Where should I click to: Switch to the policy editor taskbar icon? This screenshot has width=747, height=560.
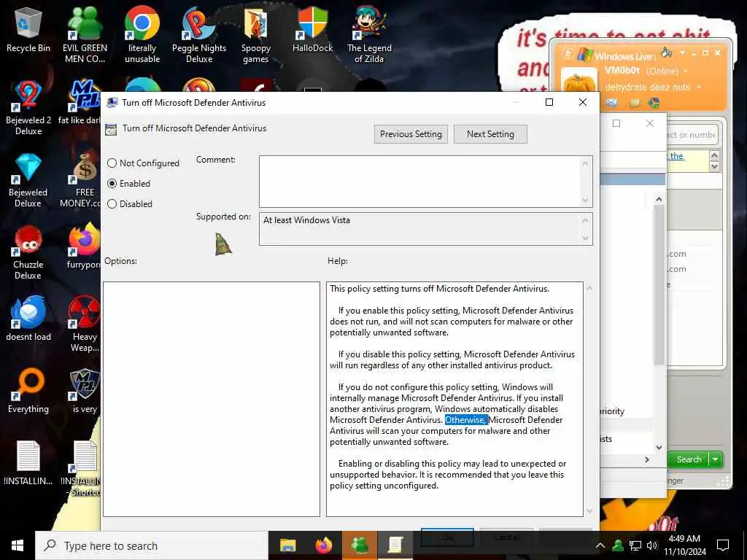pyautogui.click(x=395, y=545)
